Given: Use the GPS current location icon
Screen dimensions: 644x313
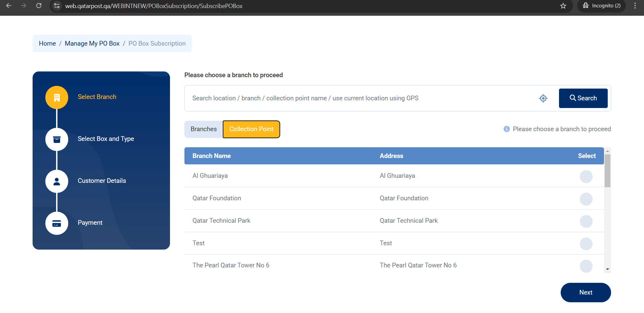Looking at the screenshot, I should click(x=543, y=98).
